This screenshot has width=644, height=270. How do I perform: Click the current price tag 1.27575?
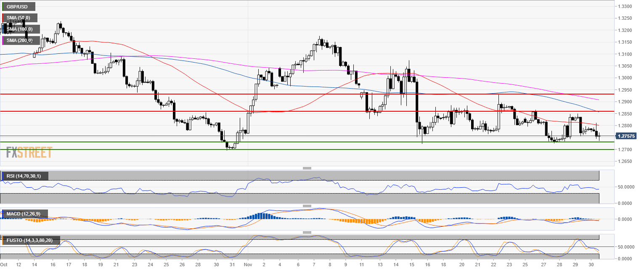tap(626, 136)
